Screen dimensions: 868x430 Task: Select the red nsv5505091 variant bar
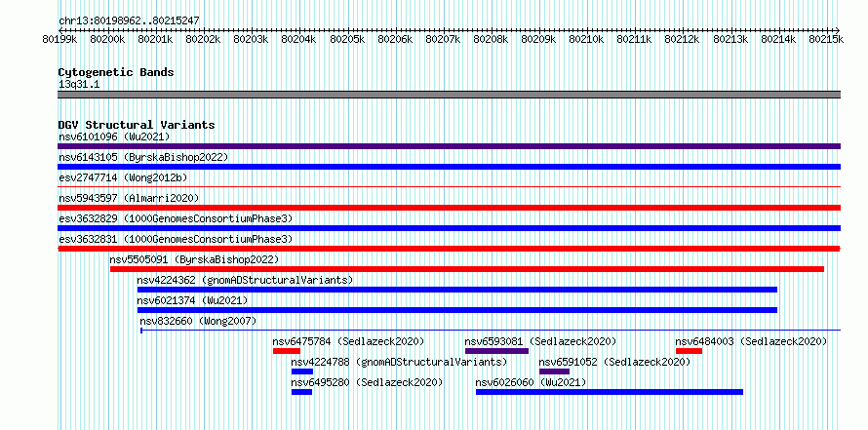(x=466, y=269)
